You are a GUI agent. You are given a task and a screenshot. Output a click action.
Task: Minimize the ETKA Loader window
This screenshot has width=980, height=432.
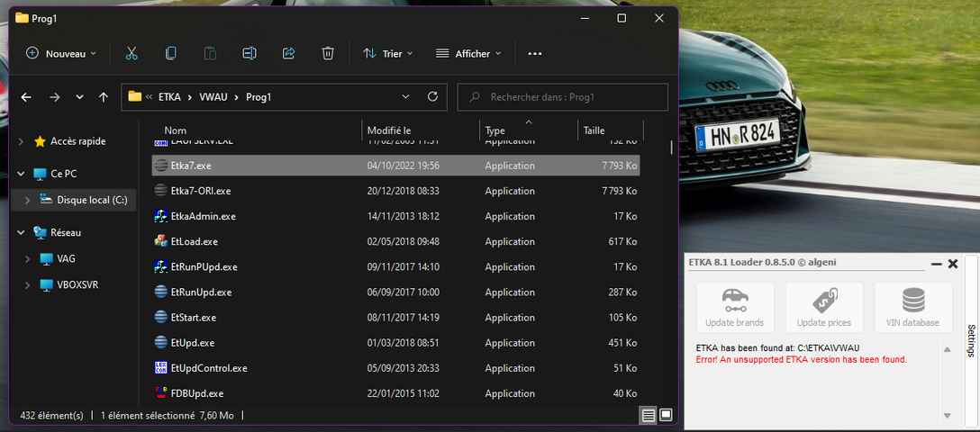pos(936,264)
